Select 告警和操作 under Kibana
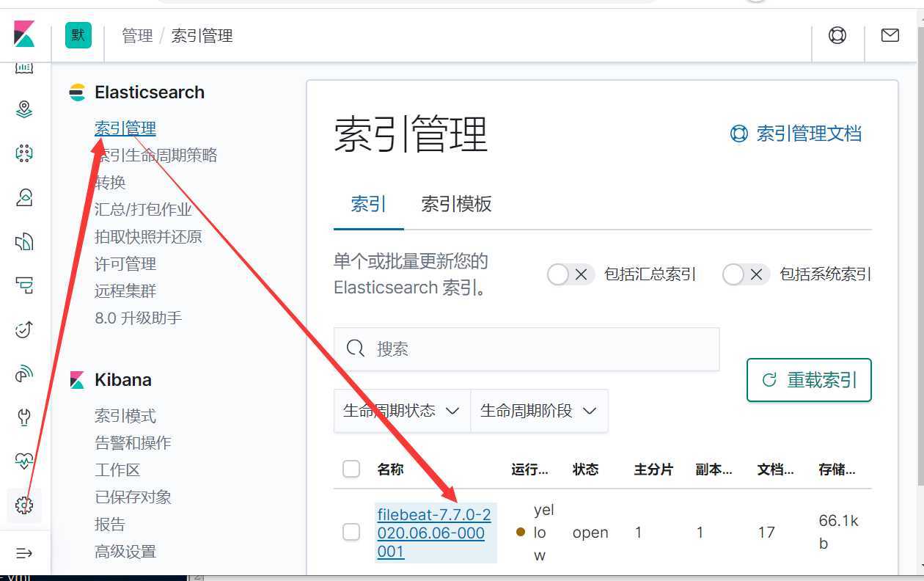The height and width of the screenshot is (581, 924). pos(133,443)
